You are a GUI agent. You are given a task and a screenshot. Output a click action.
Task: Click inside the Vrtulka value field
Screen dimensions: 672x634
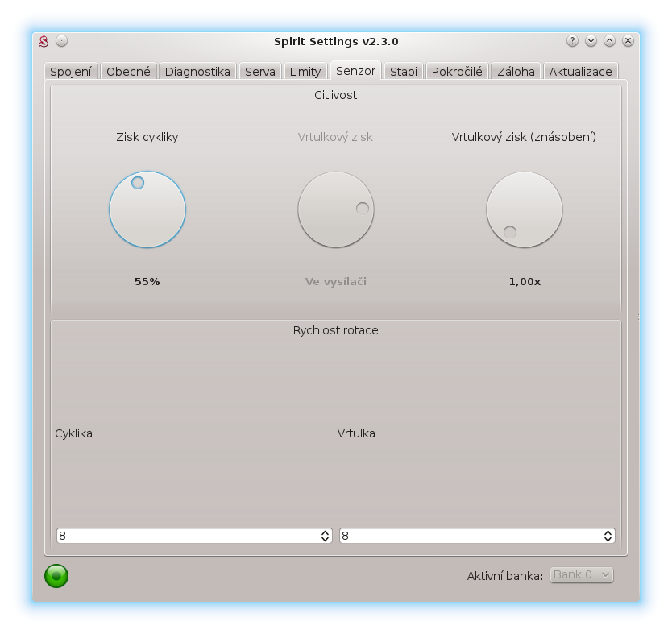pyautogui.click(x=467, y=536)
